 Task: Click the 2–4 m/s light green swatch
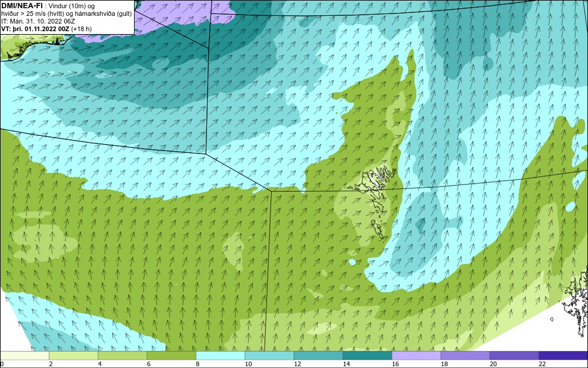click(x=73, y=355)
